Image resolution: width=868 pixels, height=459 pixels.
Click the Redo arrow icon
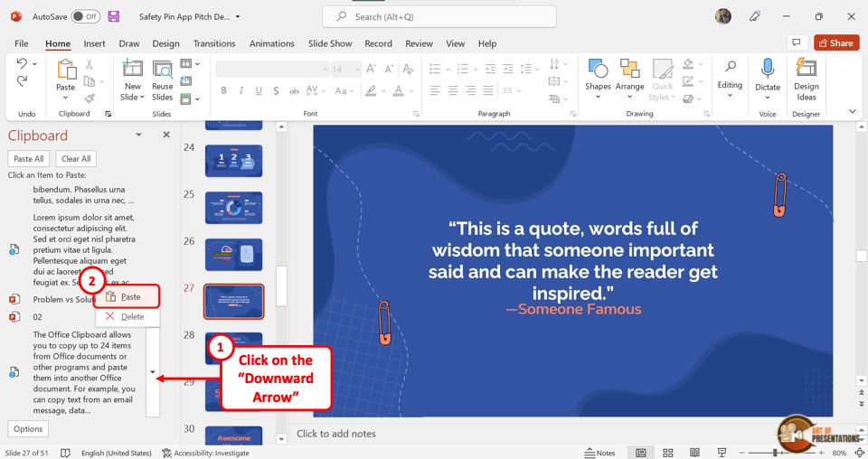coord(22,82)
